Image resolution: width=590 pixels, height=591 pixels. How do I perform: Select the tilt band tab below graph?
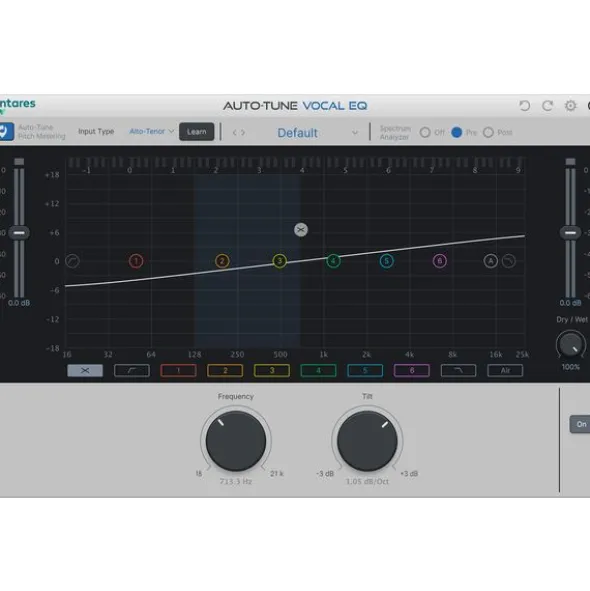85,371
